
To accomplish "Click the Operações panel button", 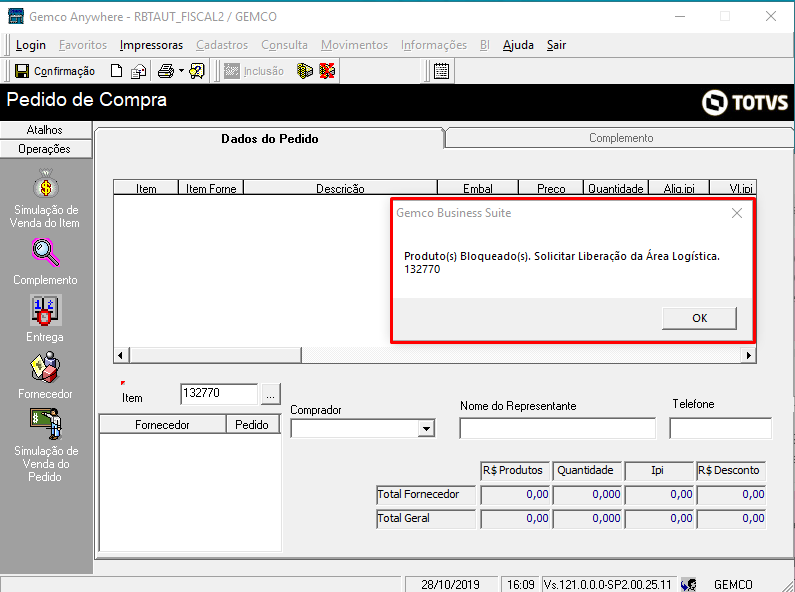I will [x=45, y=149].
